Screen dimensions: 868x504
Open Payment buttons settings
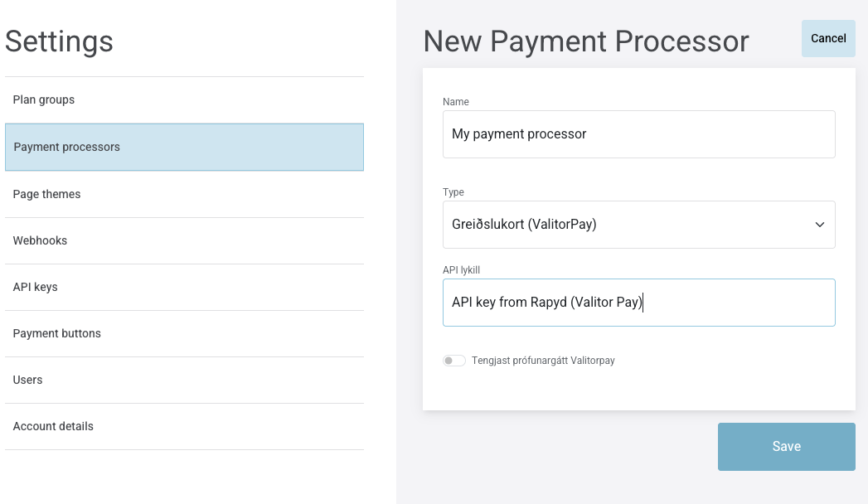(184, 333)
